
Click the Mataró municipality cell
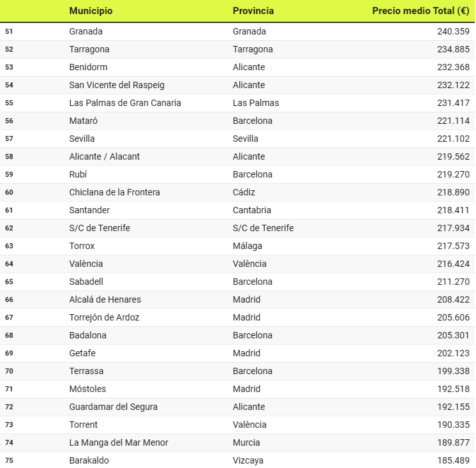pos(84,121)
